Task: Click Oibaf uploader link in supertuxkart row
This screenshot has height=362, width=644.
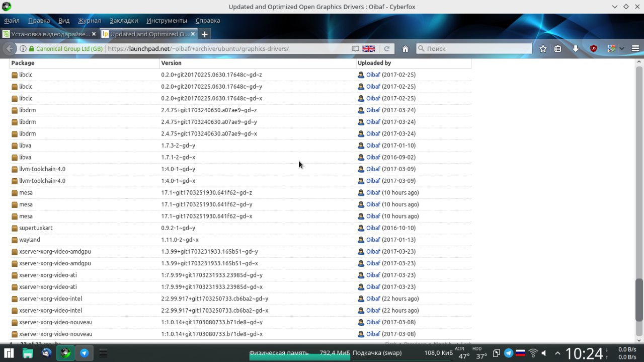Action: pyautogui.click(x=373, y=228)
